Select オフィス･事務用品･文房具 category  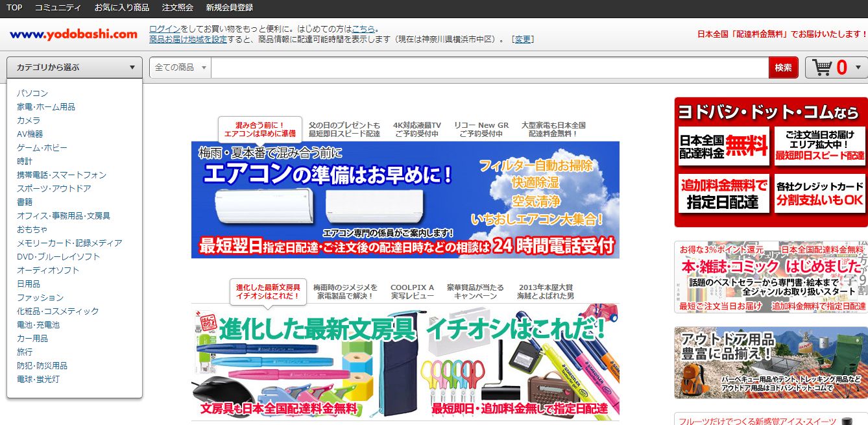pos(64,216)
